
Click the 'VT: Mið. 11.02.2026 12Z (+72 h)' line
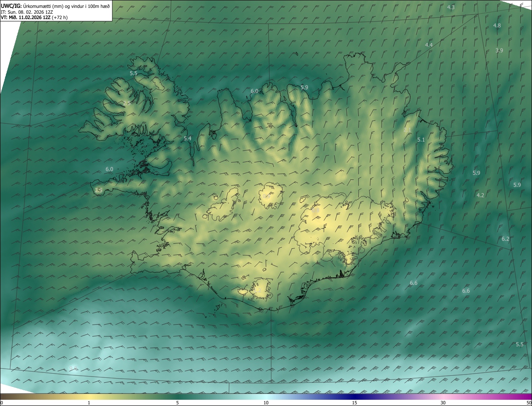34,17
